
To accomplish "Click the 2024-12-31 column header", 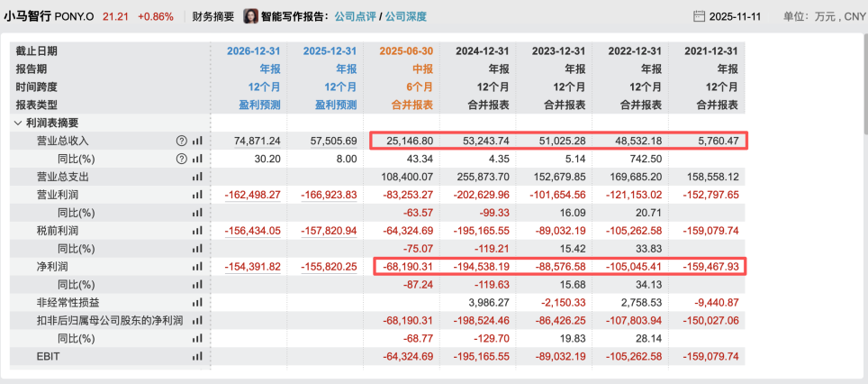I will coord(482,51).
